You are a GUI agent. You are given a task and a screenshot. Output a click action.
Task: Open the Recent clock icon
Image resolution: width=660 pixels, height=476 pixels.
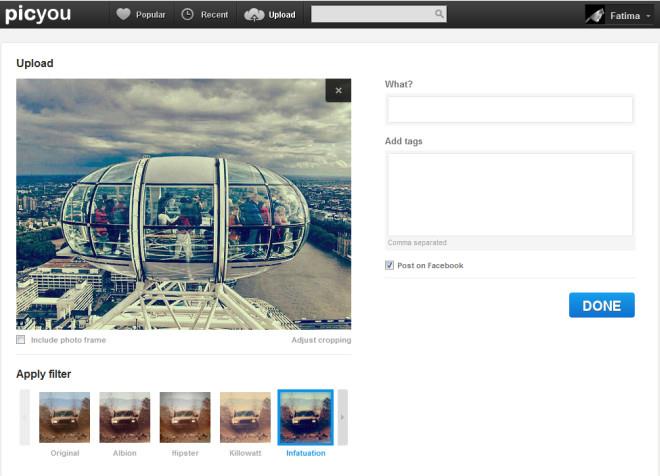[x=188, y=15]
